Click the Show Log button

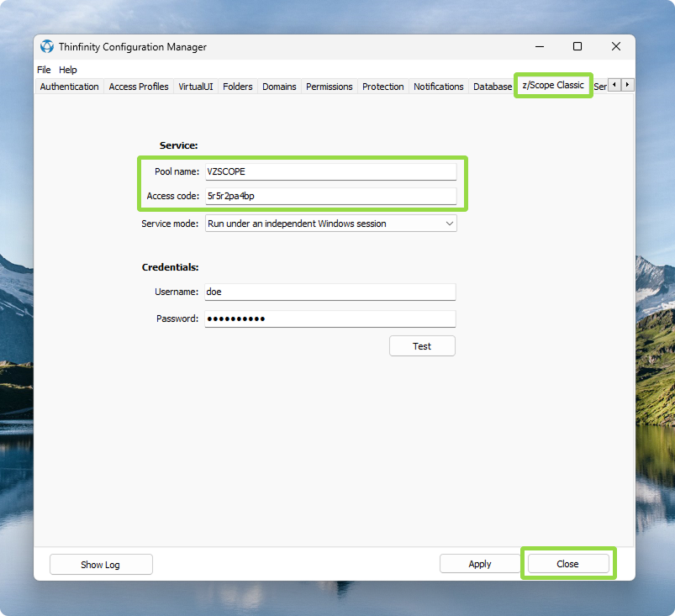tap(101, 565)
